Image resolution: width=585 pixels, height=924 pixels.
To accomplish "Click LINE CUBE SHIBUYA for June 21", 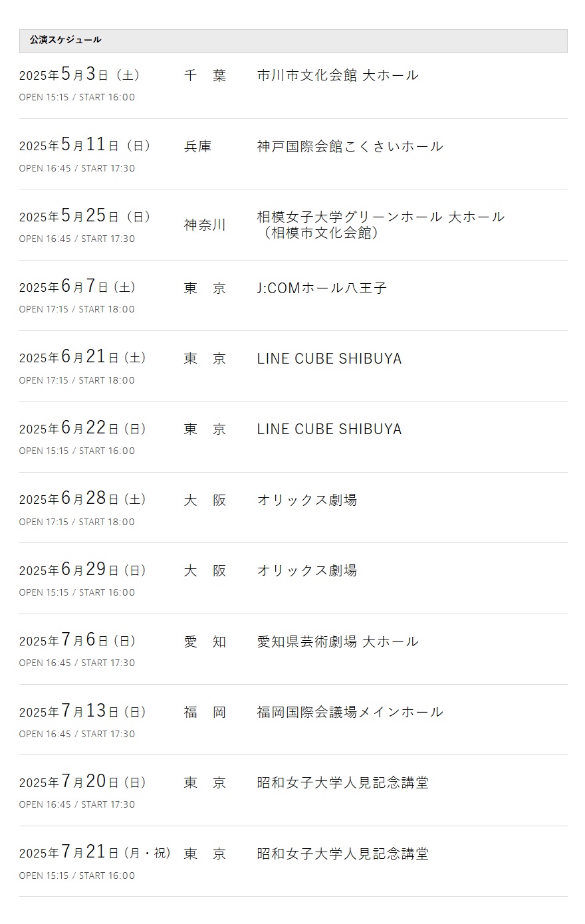I will [x=329, y=358].
